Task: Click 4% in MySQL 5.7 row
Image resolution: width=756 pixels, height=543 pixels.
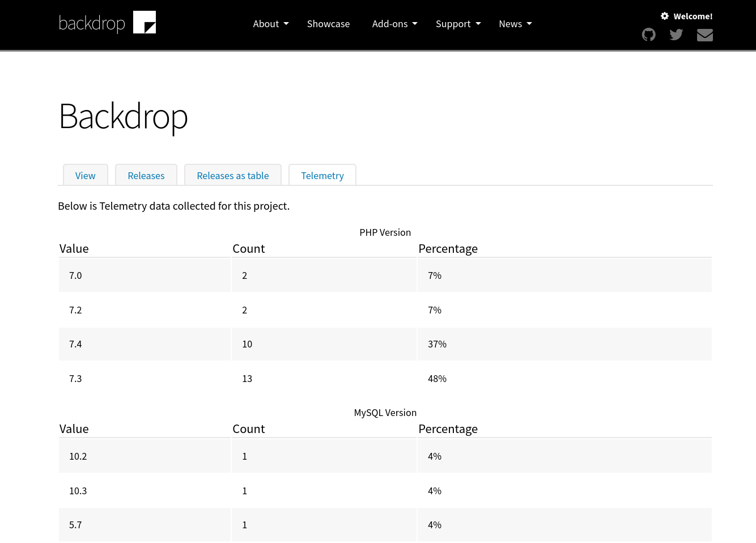Action: point(564,525)
